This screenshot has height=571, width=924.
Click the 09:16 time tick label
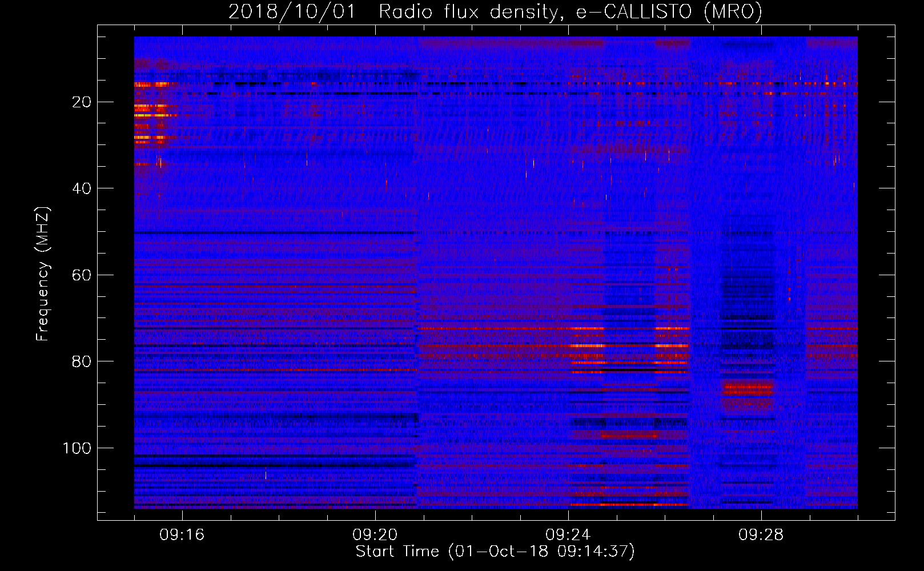182,535
